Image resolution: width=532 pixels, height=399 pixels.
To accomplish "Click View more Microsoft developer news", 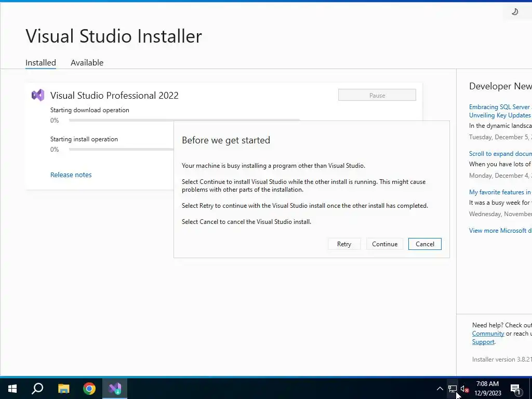I will pyautogui.click(x=500, y=230).
